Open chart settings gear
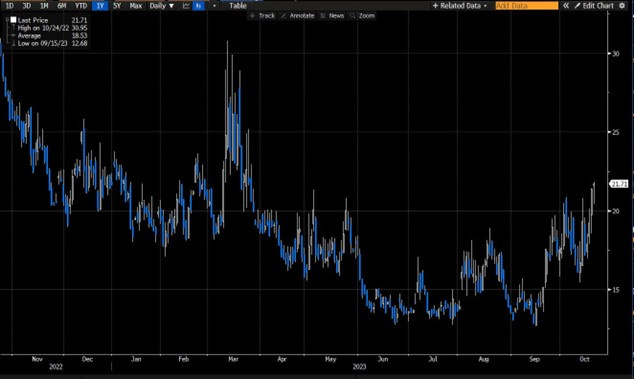The height and width of the screenshot is (379, 634). pyautogui.click(x=622, y=6)
